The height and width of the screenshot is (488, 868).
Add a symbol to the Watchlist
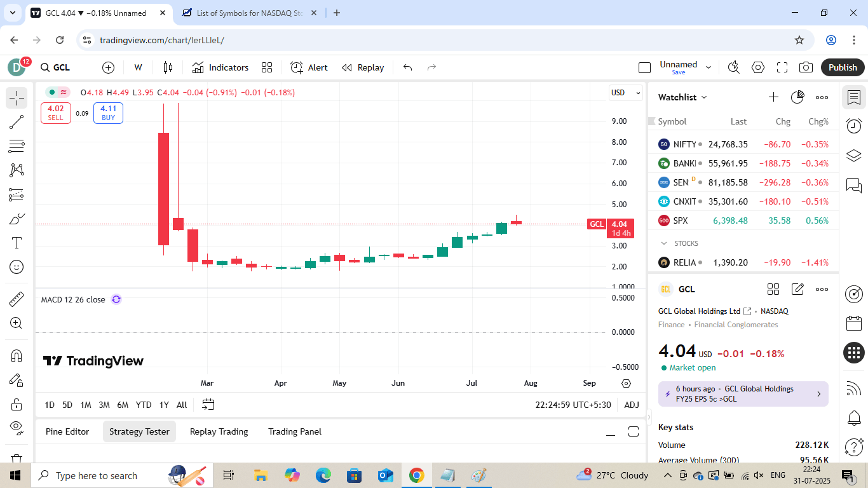pyautogui.click(x=773, y=97)
